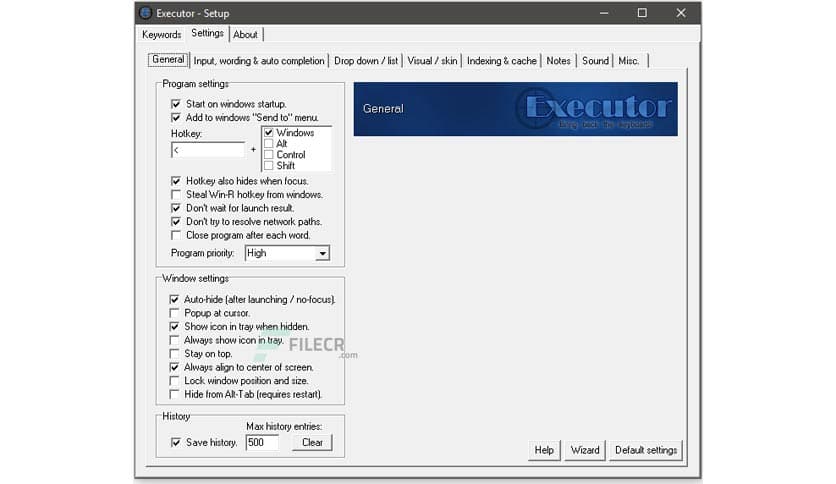Image resolution: width=836 pixels, height=484 pixels.
Task: Enable Close program after each word
Action: (176, 235)
